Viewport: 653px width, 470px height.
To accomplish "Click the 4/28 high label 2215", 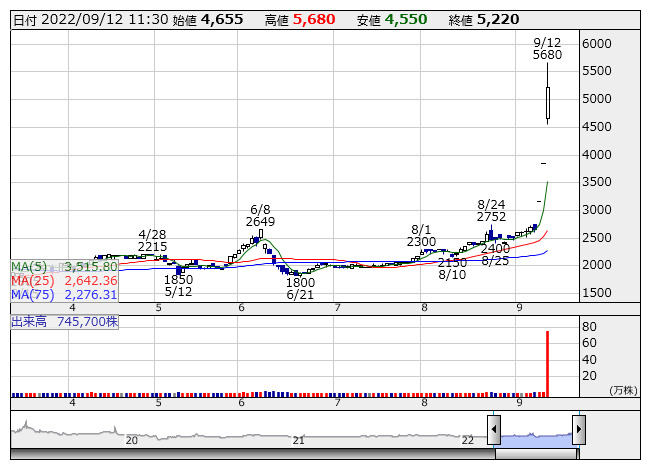I will point(152,247).
